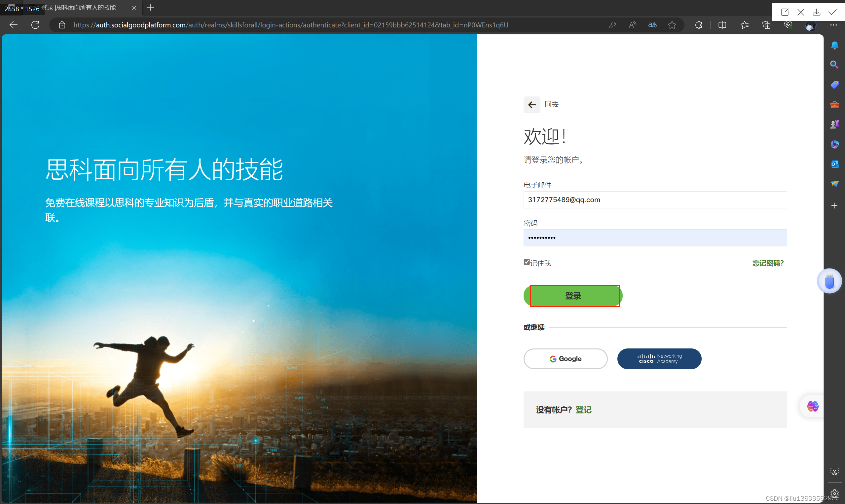Open a new browser tab

pos(150,8)
